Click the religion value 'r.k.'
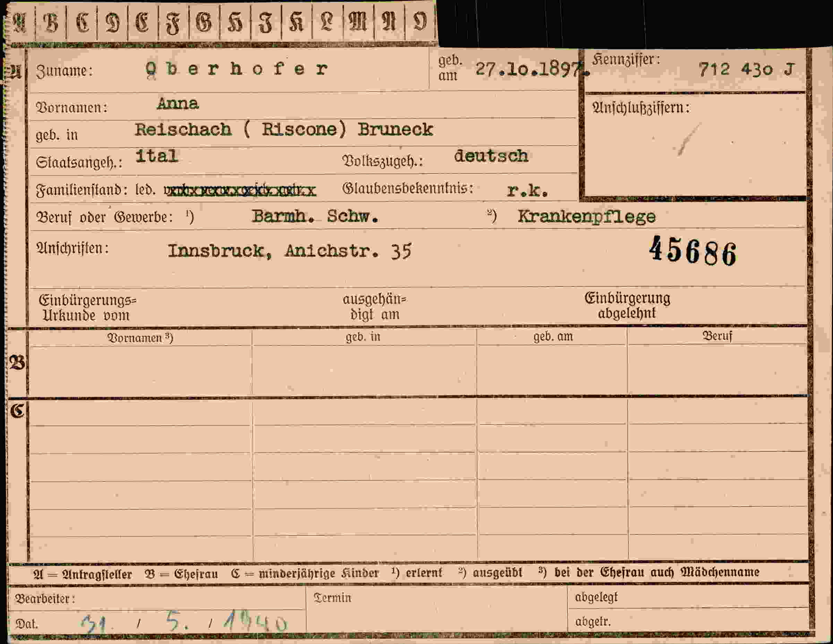Screen dimensions: 833x644 (527, 190)
